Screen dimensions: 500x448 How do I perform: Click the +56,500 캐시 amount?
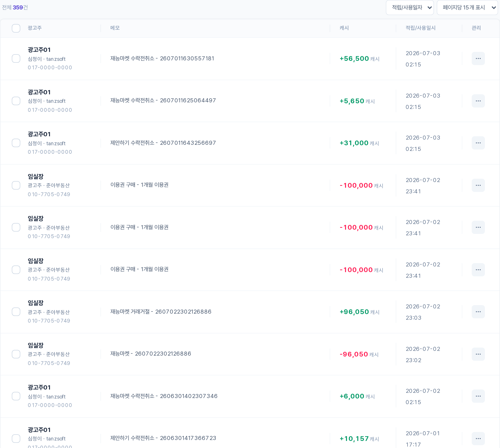(x=359, y=58)
